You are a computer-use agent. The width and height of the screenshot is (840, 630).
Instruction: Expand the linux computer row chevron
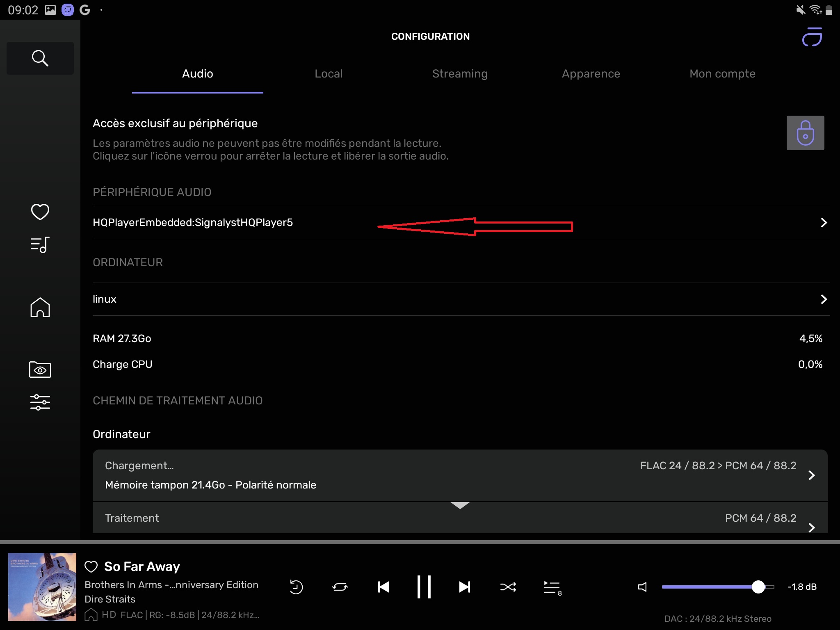click(x=824, y=299)
